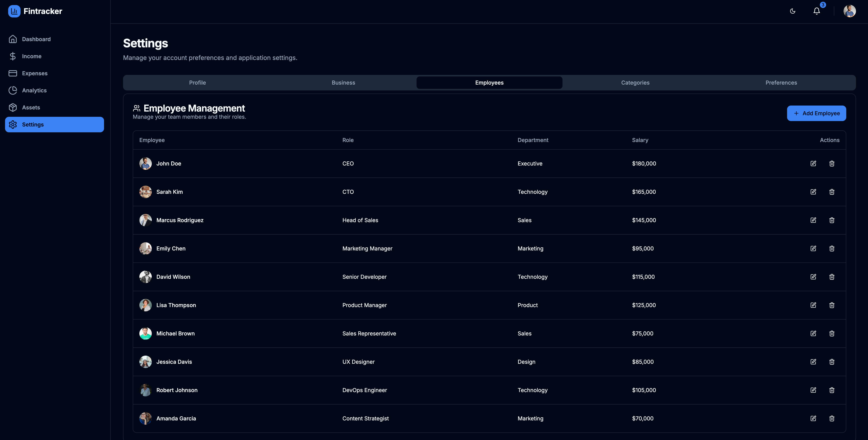Viewport: 868px width, 440px height.
Task: Select the Business tab
Action: [x=343, y=82]
